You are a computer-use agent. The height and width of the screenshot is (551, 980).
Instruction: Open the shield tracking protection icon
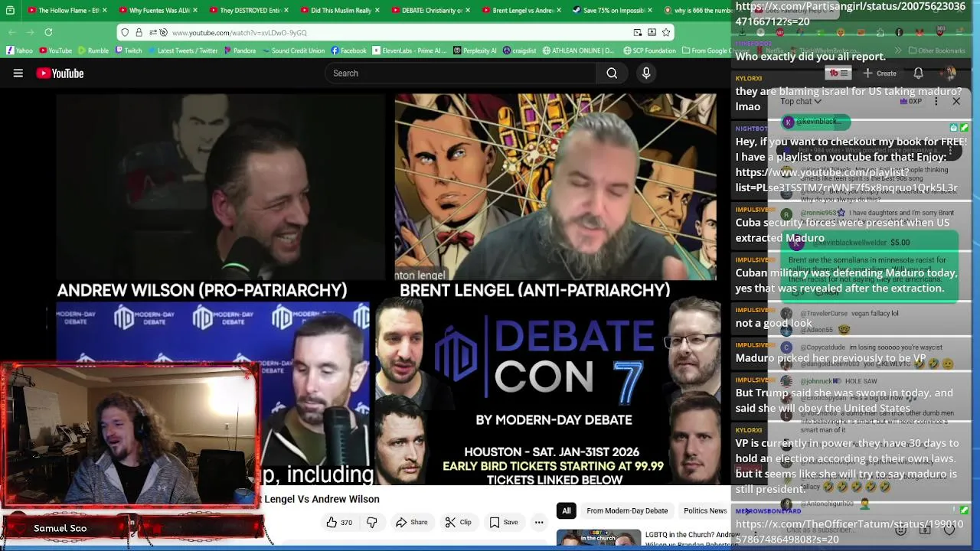click(x=125, y=32)
